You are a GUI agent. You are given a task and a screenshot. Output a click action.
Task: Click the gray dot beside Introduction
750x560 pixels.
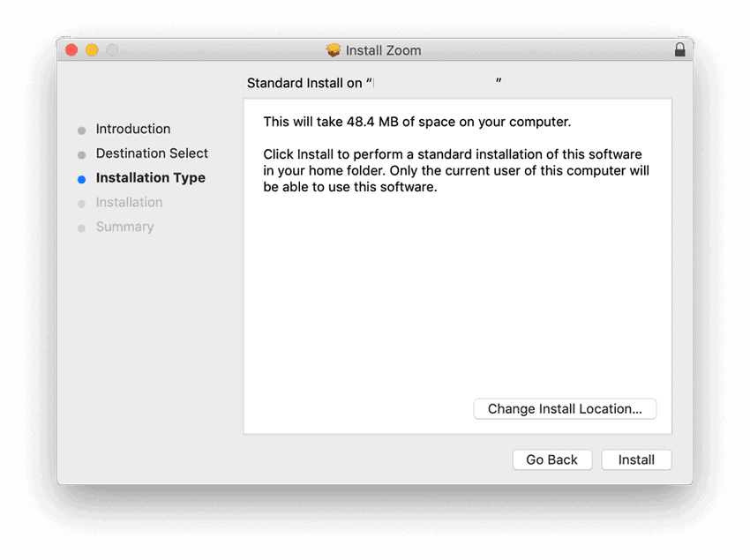[83, 129]
